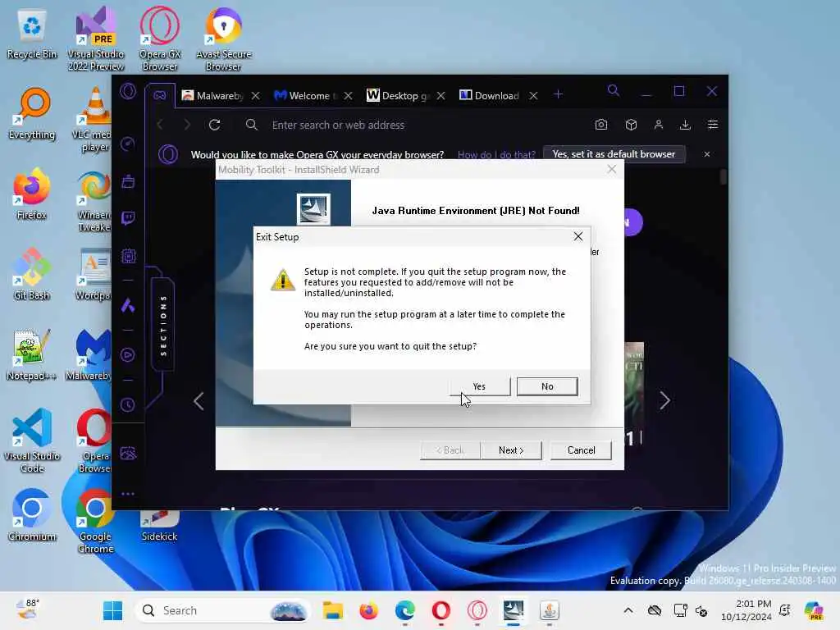Open the extensions cube icon
Screen dimensions: 840x630
(x=631, y=125)
